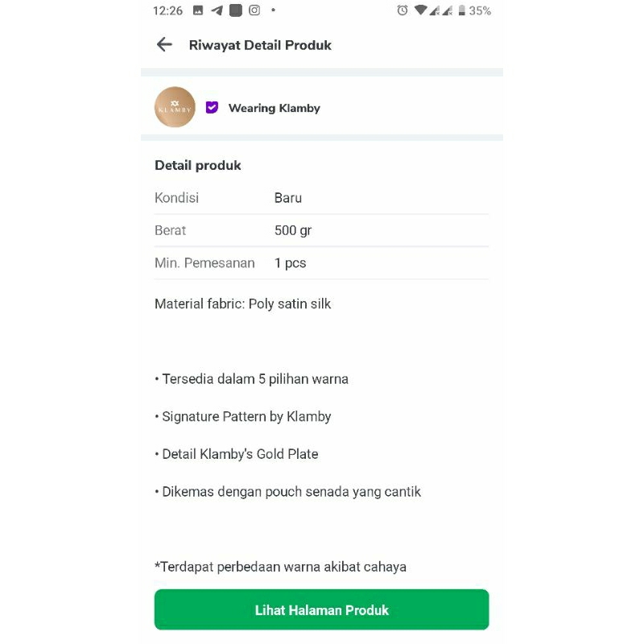The image size is (644, 644).
Task: Tap the Riwayat Detail Produk title
Action: pos(260,45)
